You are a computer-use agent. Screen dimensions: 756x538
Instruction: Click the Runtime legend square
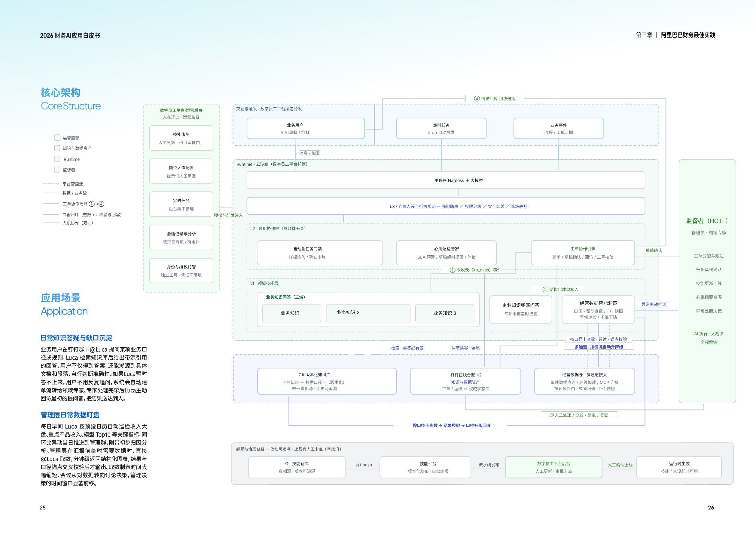pyautogui.click(x=57, y=159)
